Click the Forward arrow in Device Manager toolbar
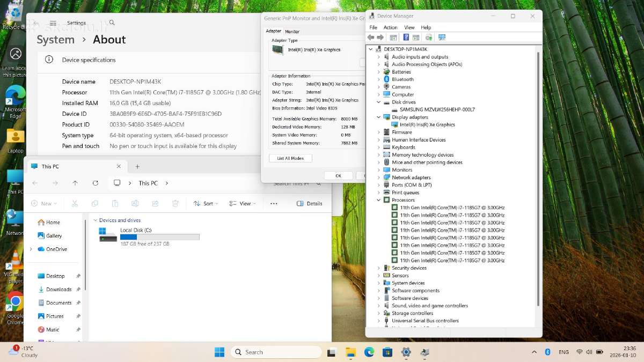 pyautogui.click(x=380, y=38)
